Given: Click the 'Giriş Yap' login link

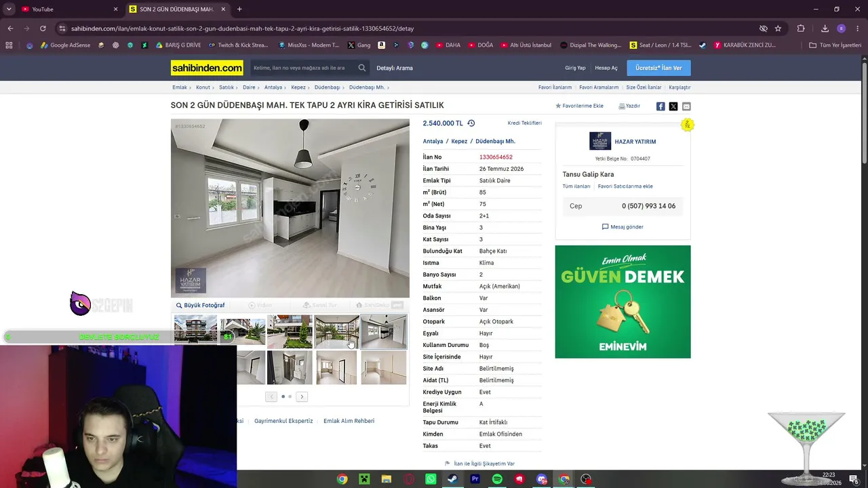Looking at the screenshot, I should point(575,68).
